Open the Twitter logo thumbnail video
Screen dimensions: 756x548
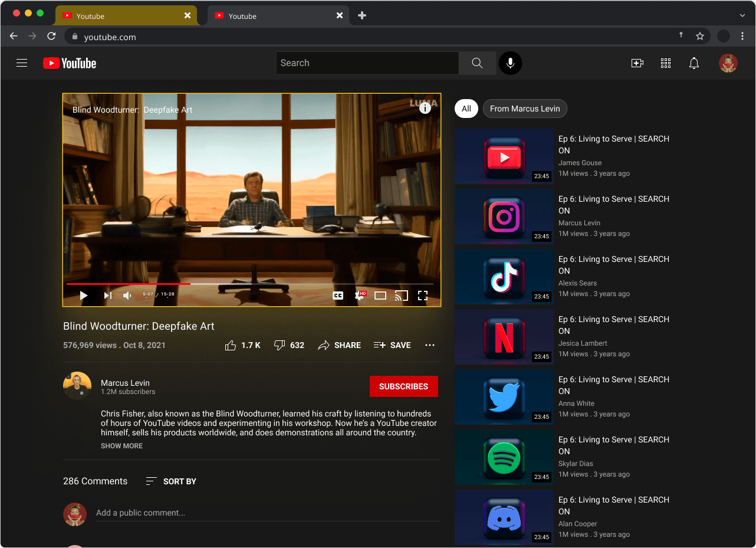pyautogui.click(x=504, y=397)
